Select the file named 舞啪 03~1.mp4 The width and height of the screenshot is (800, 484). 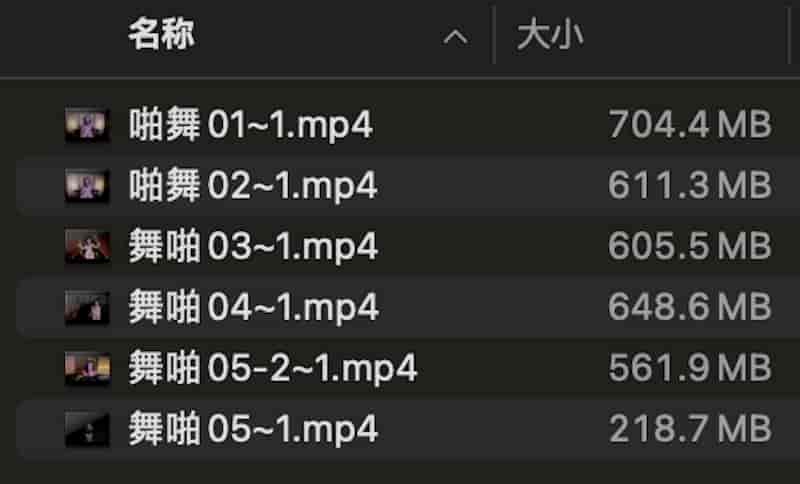[253, 247]
